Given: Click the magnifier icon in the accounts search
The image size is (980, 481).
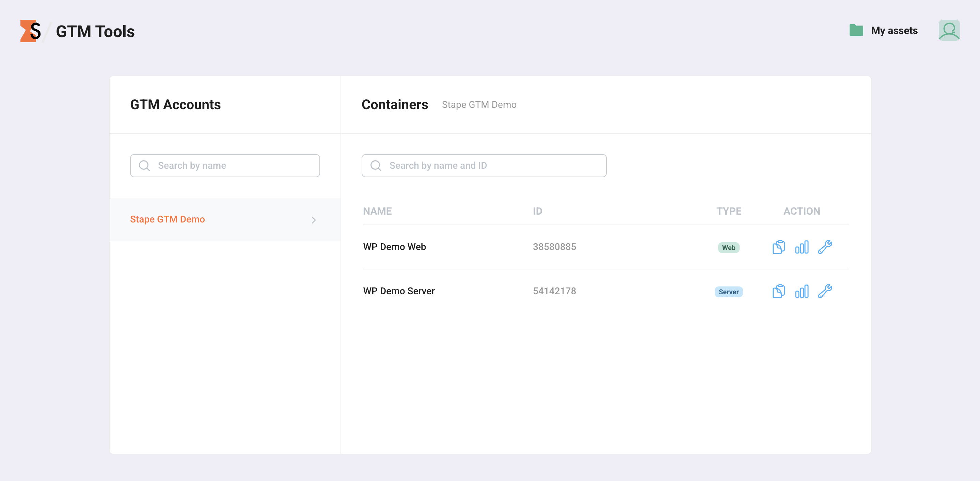Looking at the screenshot, I should pyautogui.click(x=144, y=166).
